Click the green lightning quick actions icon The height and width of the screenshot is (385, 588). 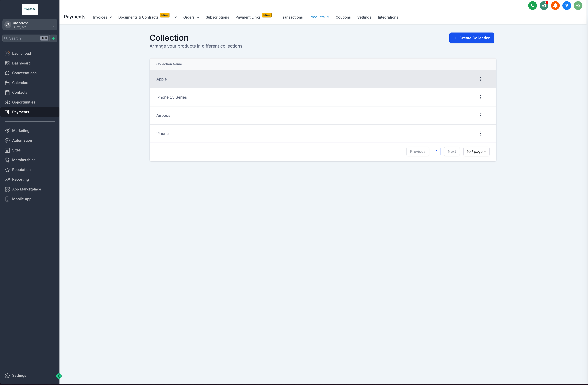pyautogui.click(x=53, y=38)
